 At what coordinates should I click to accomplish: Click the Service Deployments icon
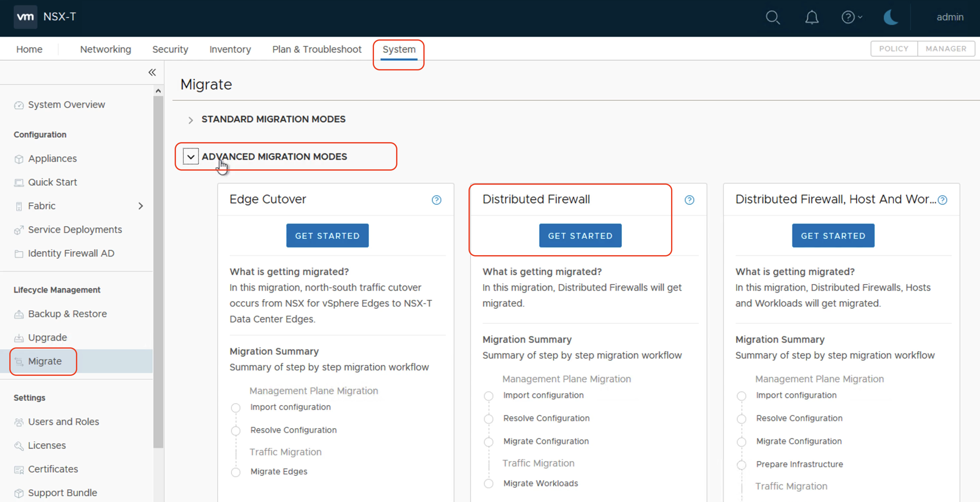pyautogui.click(x=19, y=230)
